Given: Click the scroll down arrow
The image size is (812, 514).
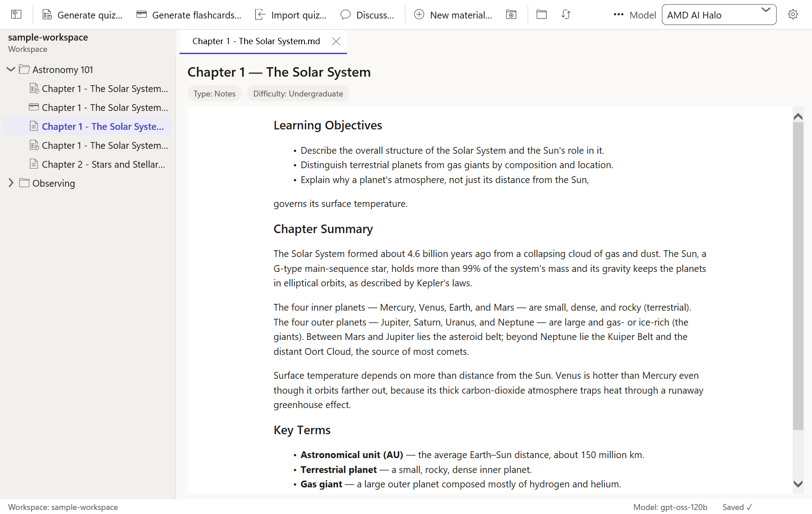Looking at the screenshot, I should (798, 484).
